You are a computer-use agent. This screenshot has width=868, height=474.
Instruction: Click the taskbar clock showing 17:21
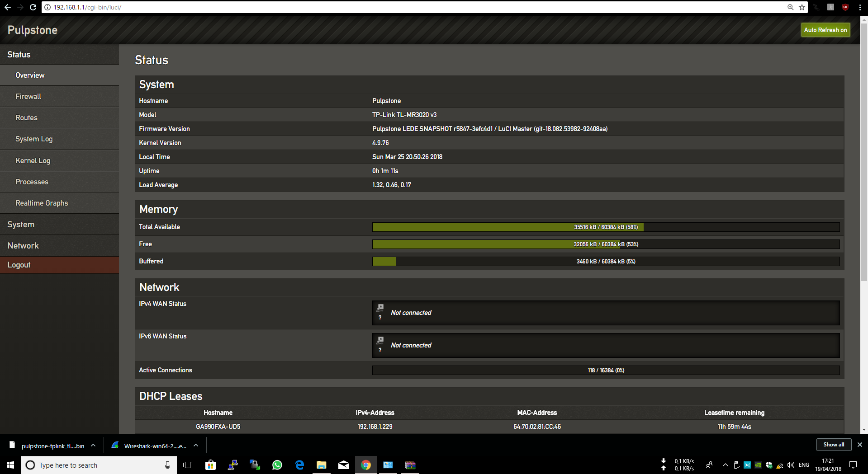pos(828,465)
